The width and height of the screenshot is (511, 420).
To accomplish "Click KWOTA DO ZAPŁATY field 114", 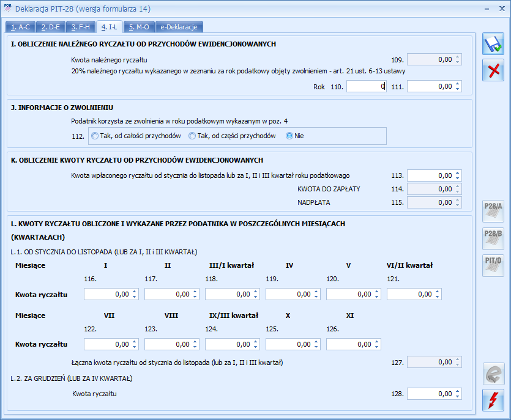I will (435, 189).
